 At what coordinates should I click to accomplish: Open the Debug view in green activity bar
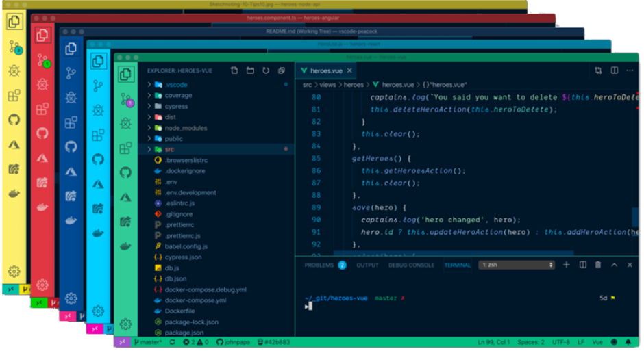(x=125, y=123)
